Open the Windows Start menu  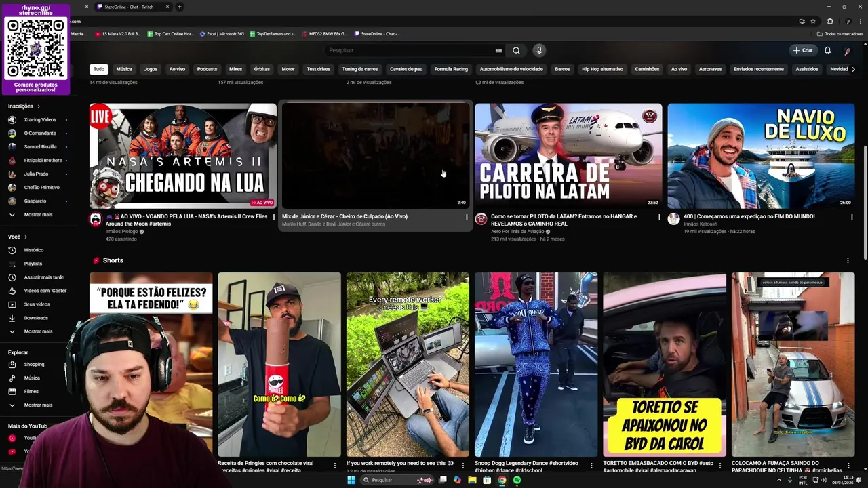click(x=351, y=480)
